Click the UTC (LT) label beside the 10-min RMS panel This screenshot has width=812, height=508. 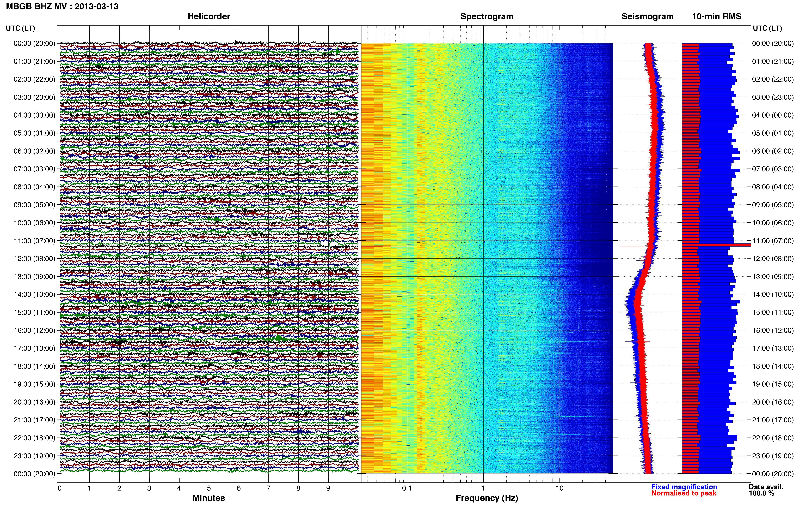(x=767, y=28)
